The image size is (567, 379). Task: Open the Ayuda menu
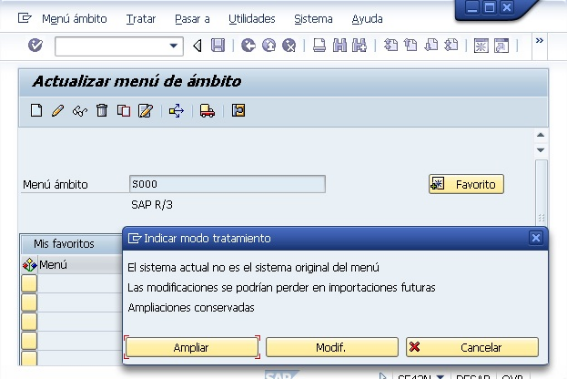[x=367, y=19]
